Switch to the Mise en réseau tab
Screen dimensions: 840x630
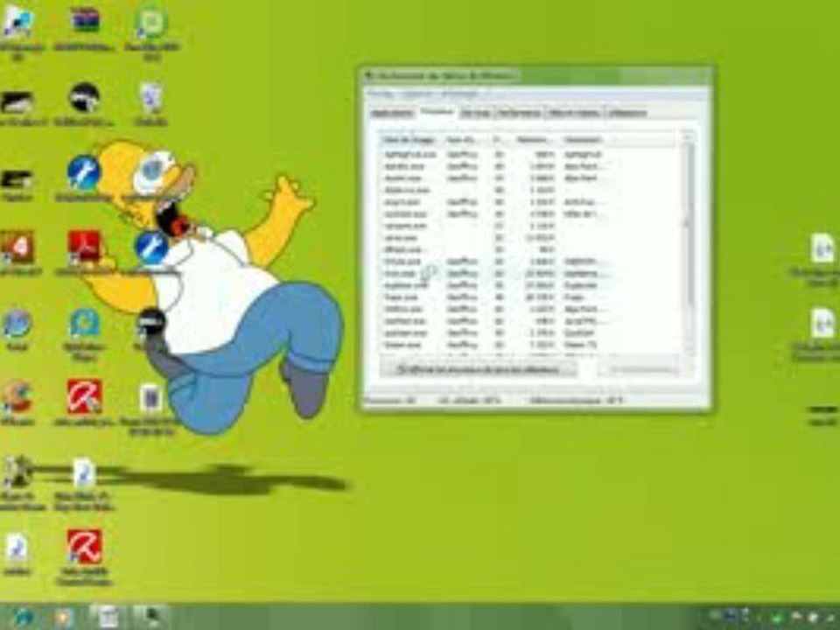point(575,113)
